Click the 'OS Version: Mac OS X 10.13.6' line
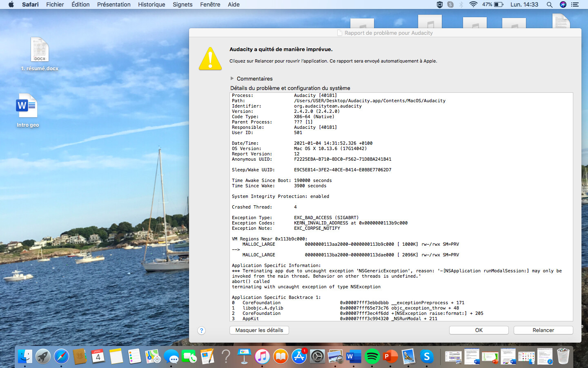 [299, 148]
